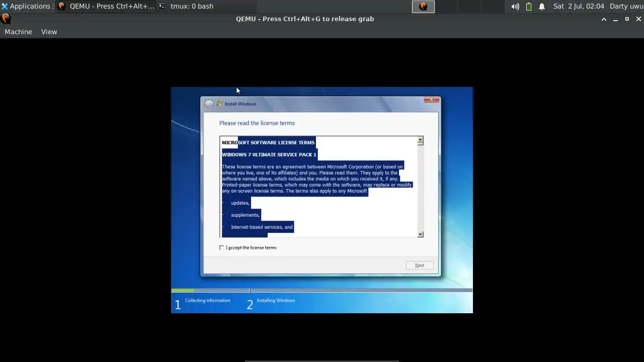Click the 'Collecting information' step label
The height and width of the screenshot is (362, 644).
pos(207,300)
